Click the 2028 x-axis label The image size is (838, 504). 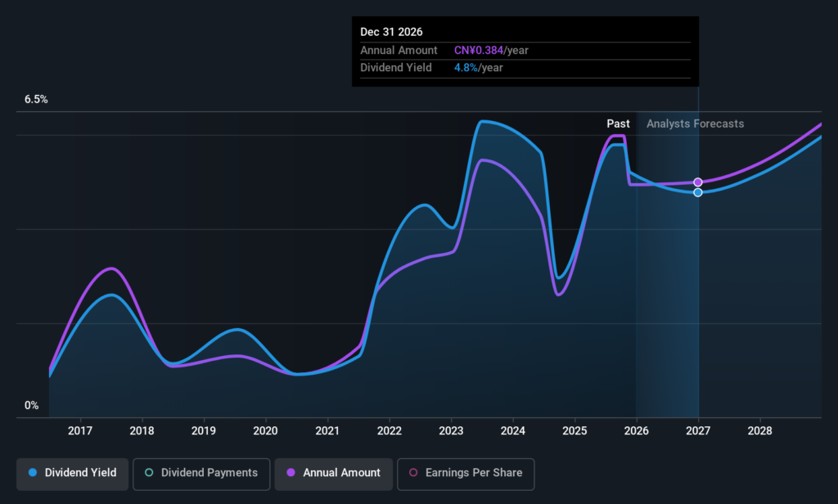759,430
